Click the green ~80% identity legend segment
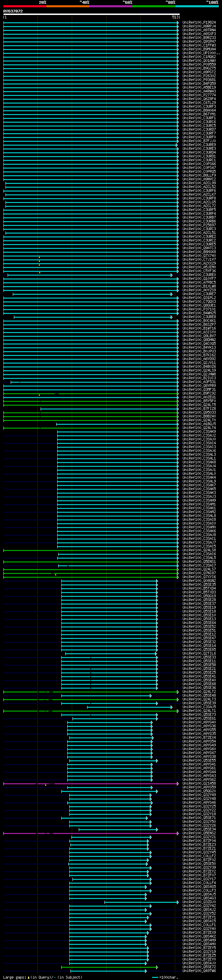Viewport: 222px width, 980px height. click(x=154, y=6)
